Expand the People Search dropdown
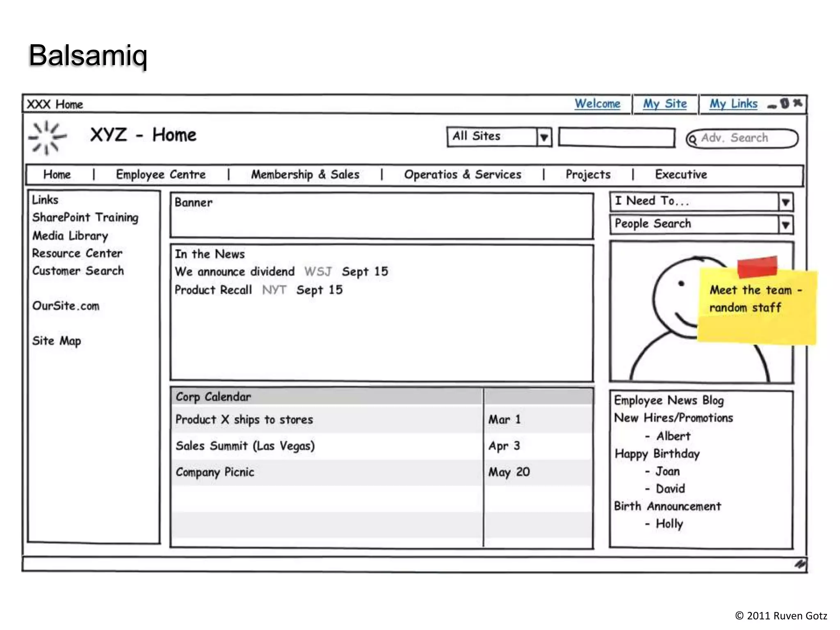Screen dimensions: 840x630 coord(785,225)
